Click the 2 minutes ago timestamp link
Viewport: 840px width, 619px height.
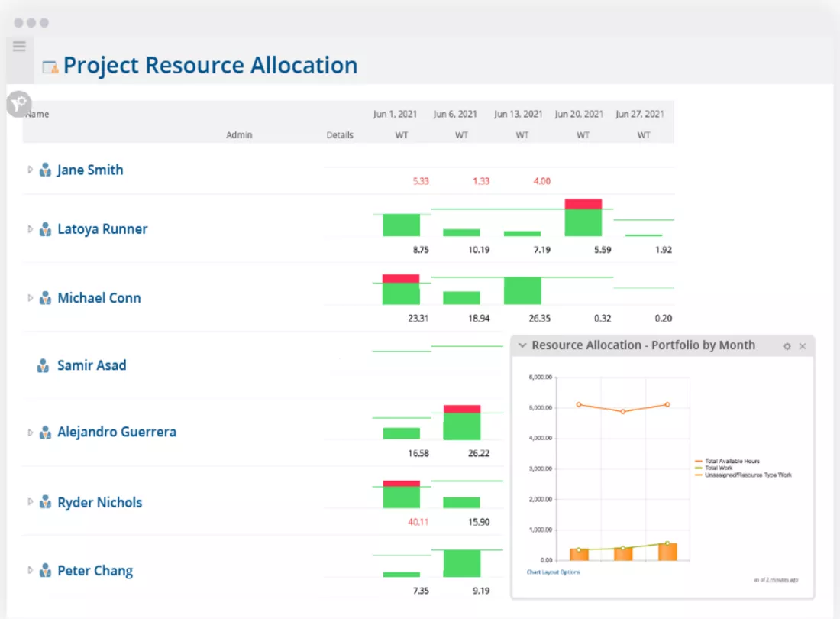(780, 581)
